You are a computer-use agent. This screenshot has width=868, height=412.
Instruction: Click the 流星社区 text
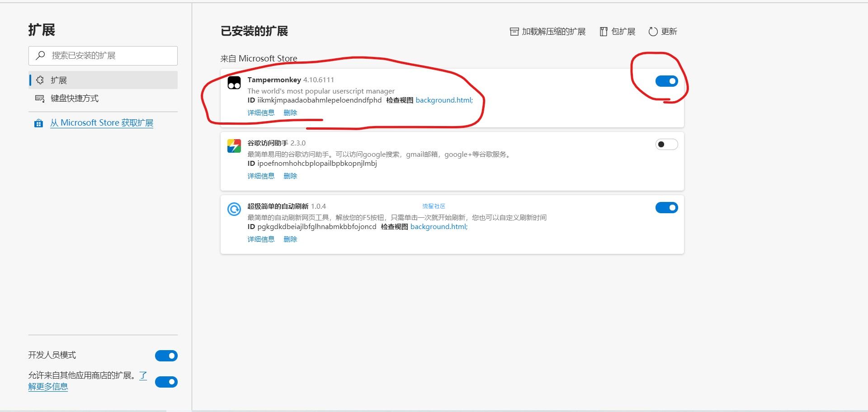[434, 206]
